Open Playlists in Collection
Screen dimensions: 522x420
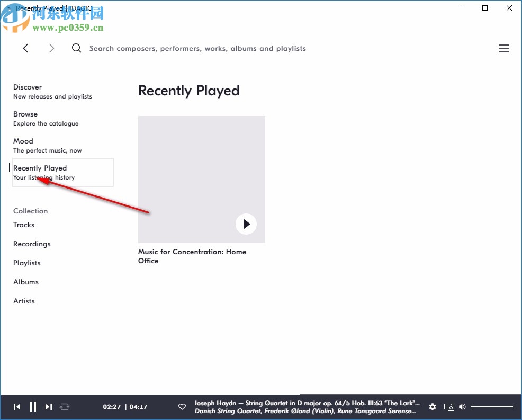click(x=26, y=263)
